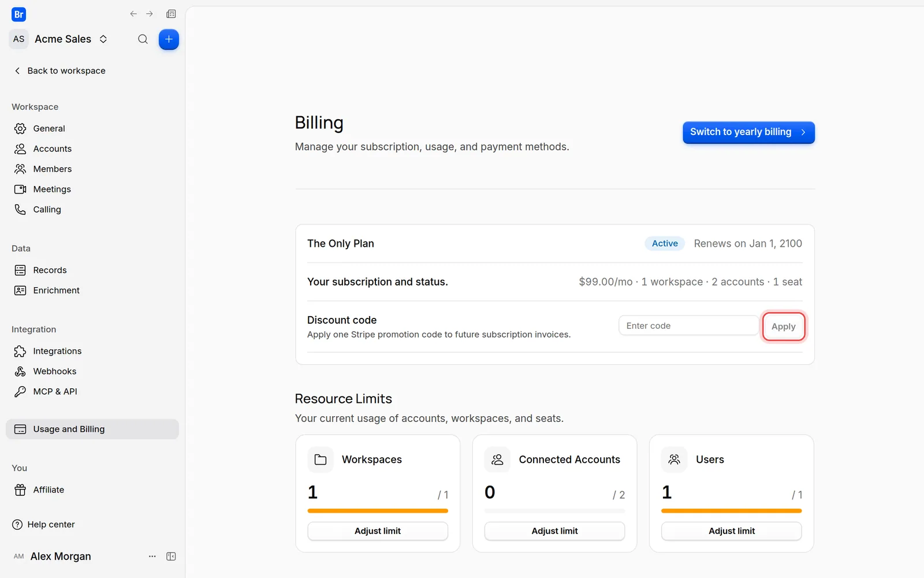
Task: Click the Active status badge
Action: [x=665, y=243]
